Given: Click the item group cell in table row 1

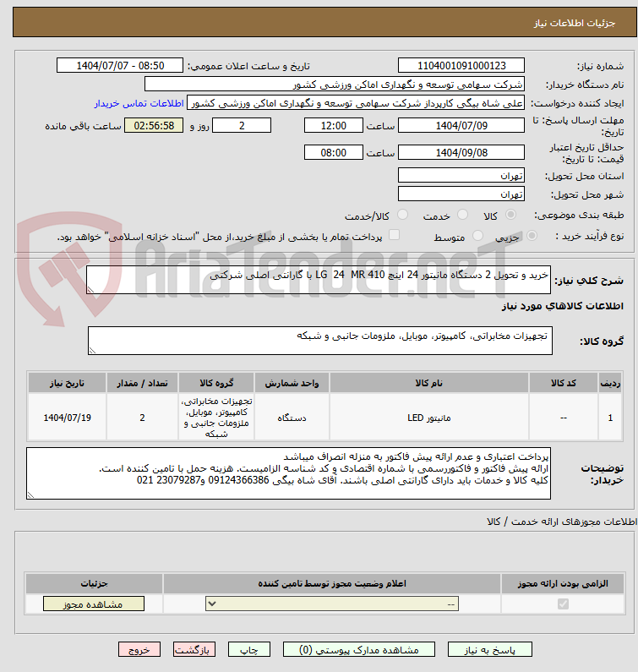Looking at the screenshot, I should (x=216, y=418).
